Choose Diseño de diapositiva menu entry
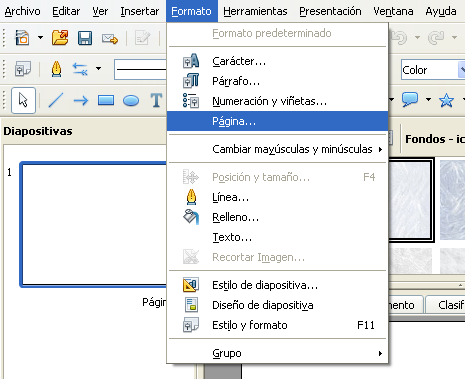The height and width of the screenshot is (379, 465). pyautogui.click(x=277, y=305)
